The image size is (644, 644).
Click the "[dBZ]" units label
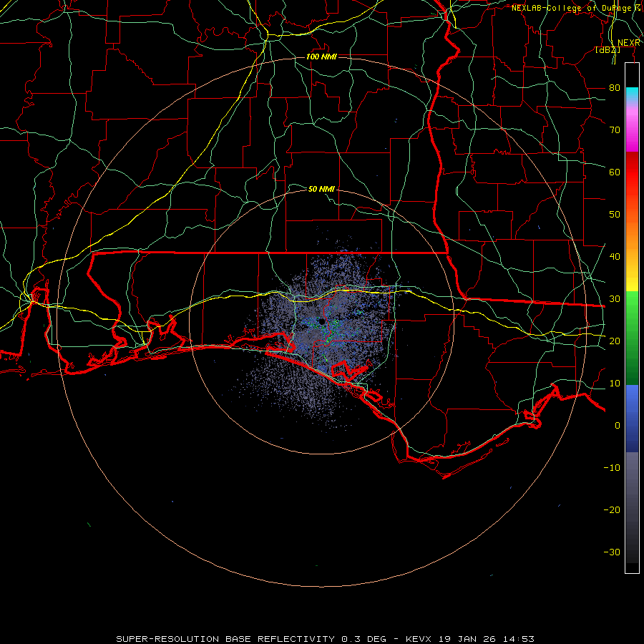click(x=608, y=50)
